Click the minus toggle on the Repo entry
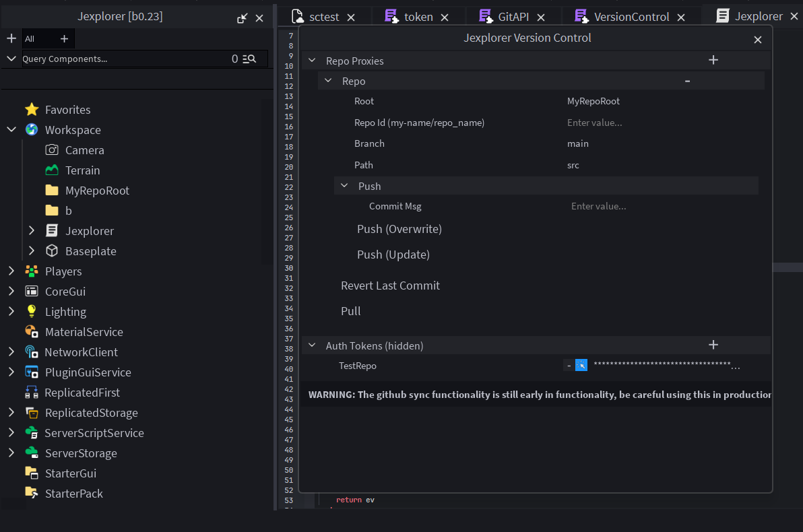The height and width of the screenshot is (532, 803). click(687, 80)
